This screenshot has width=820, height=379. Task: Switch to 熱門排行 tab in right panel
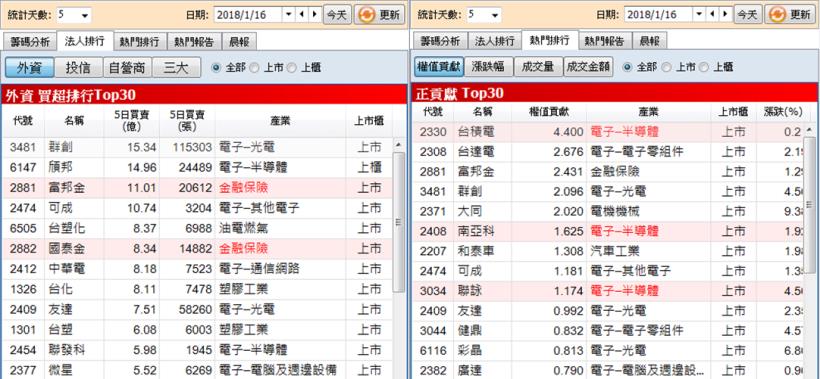(550, 41)
